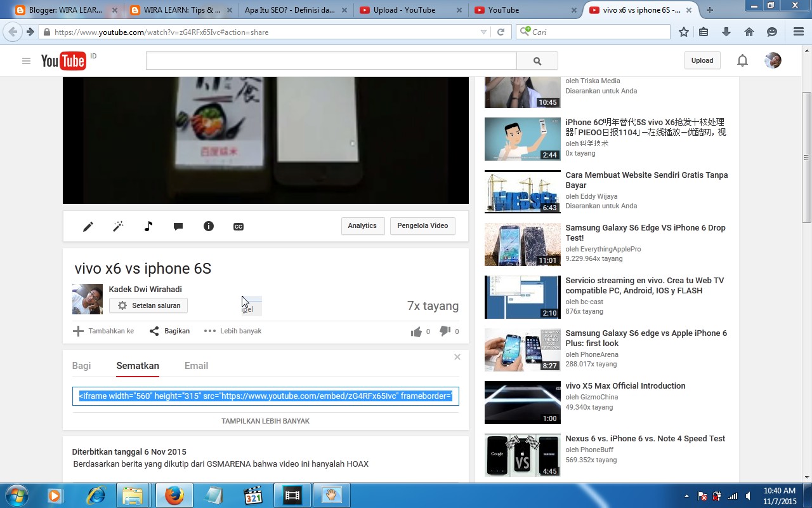
Task: Click the thumbs up like icon
Action: [x=417, y=331]
